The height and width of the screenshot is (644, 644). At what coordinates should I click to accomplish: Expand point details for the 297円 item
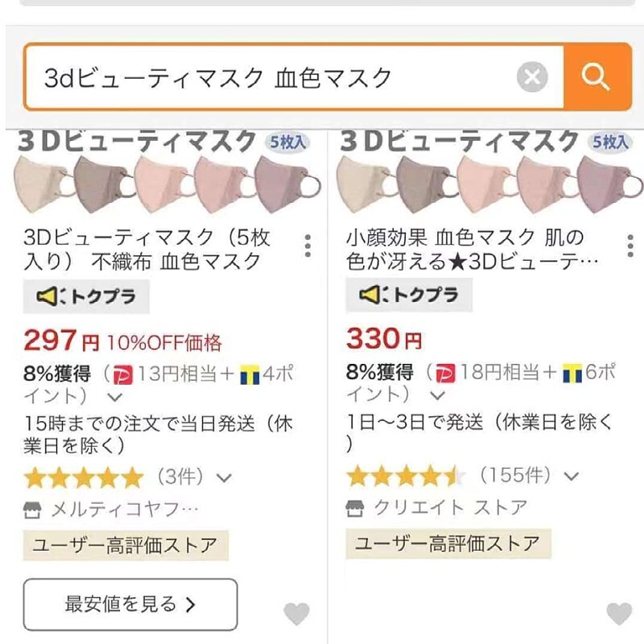115,397
